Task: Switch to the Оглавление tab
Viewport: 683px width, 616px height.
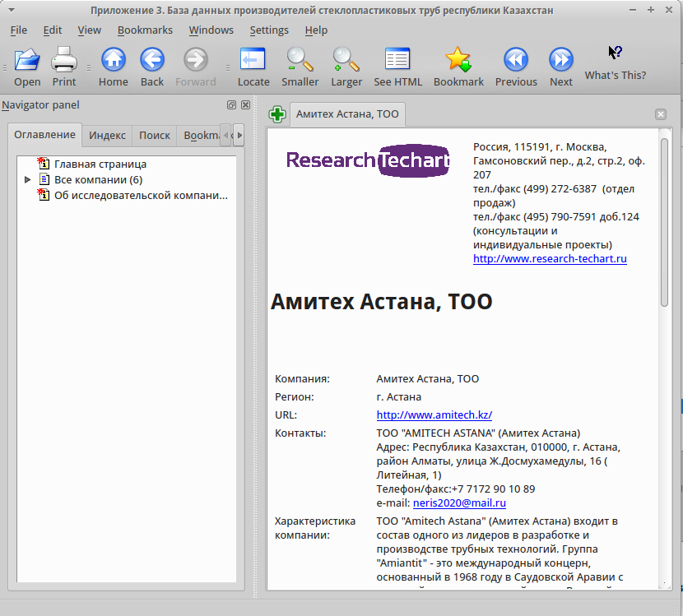Action: 44,135
